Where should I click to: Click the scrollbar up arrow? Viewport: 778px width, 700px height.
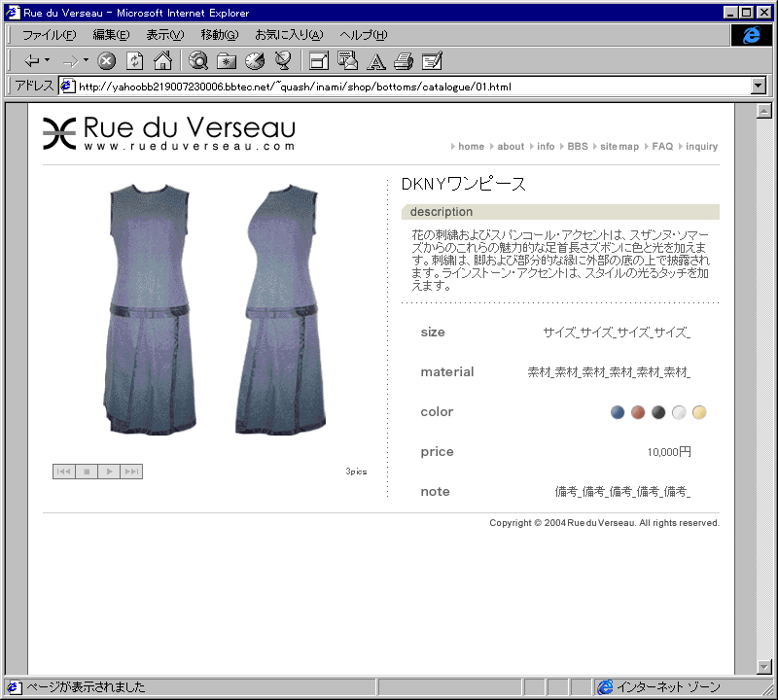pos(763,111)
